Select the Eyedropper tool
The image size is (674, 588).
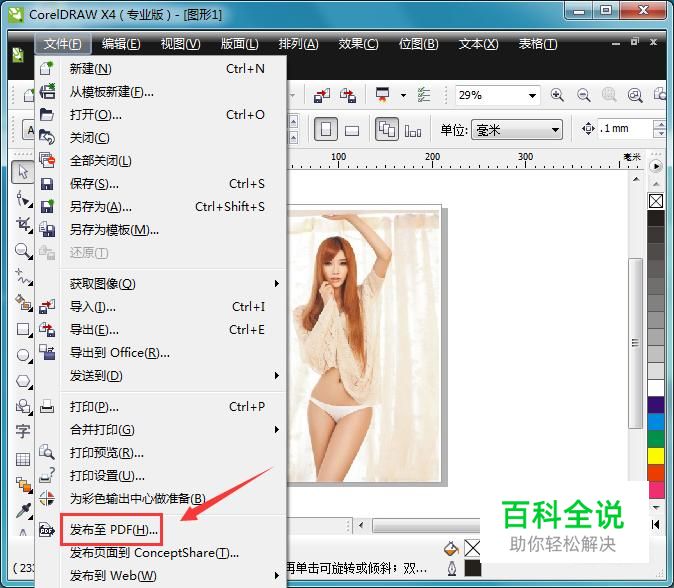click(23, 510)
